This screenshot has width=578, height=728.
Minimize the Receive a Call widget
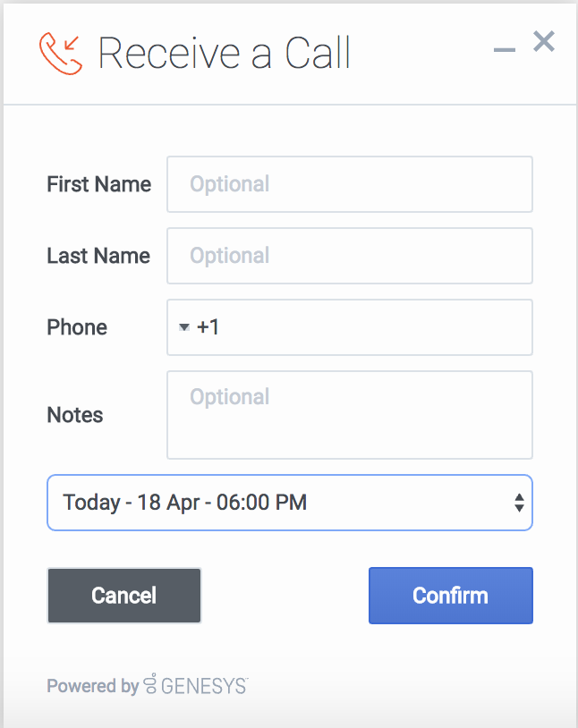click(505, 50)
